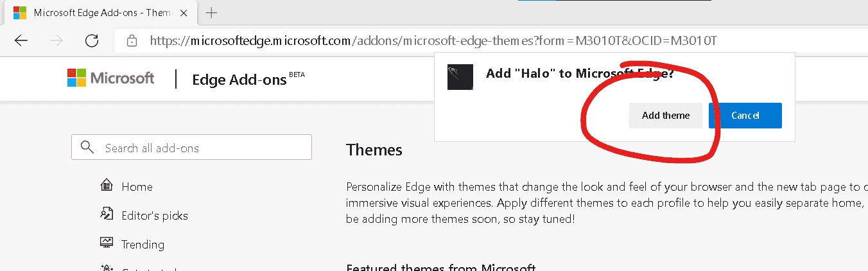Select the Microsoft Edge Add-ons tab

pyautogui.click(x=96, y=13)
